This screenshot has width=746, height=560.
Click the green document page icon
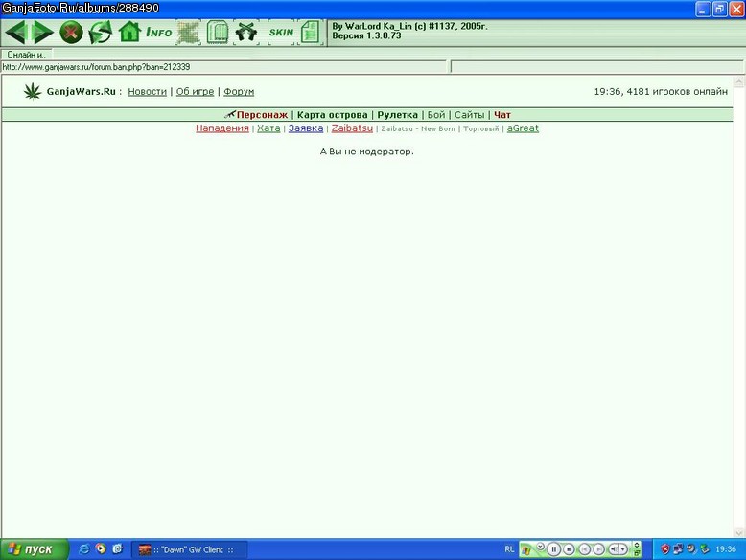coord(311,33)
